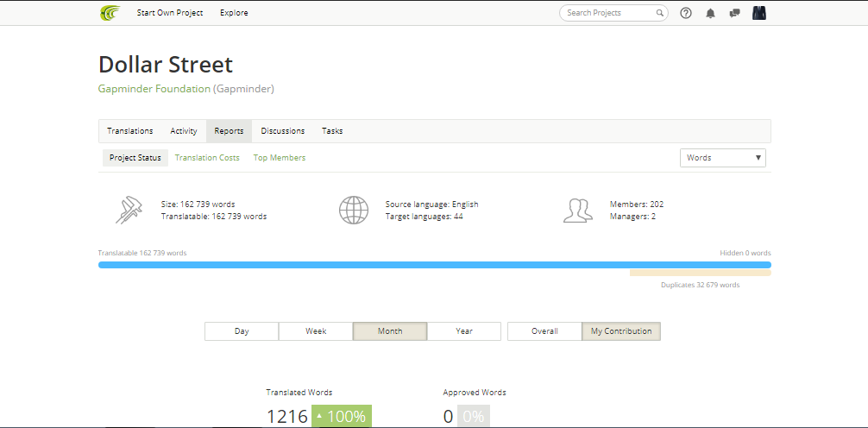Open the Explore link
Image resolution: width=868 pixels, height=428 pixels.
234,13
